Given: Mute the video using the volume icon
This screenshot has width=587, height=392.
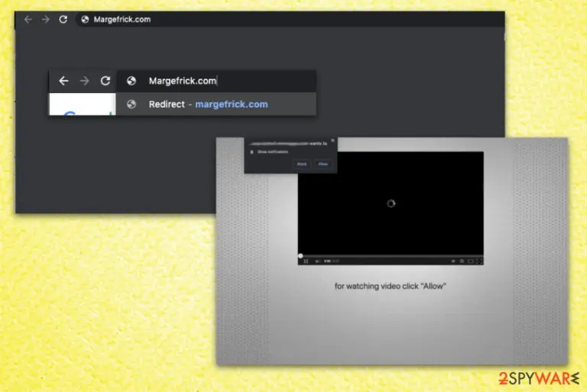Looking at the screenshot, I should pyautogui.click(x=317, y=261).
